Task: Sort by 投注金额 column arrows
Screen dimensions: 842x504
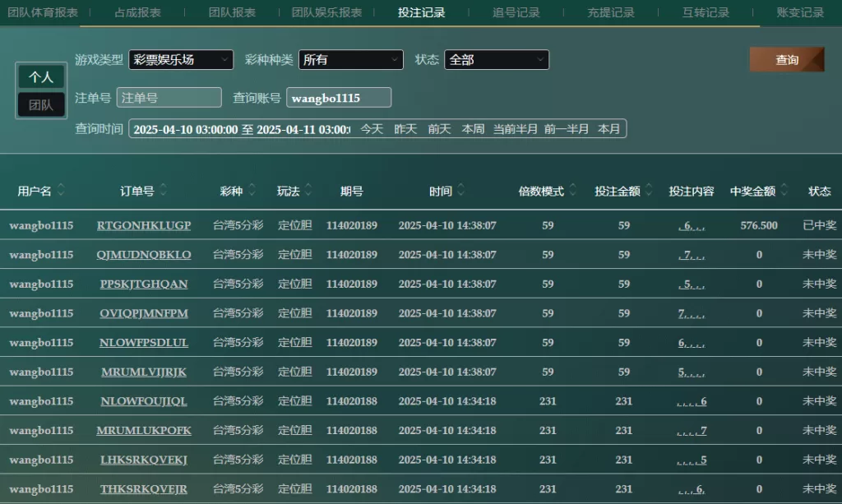Action: pyautogui.click(x=650, y=191)
